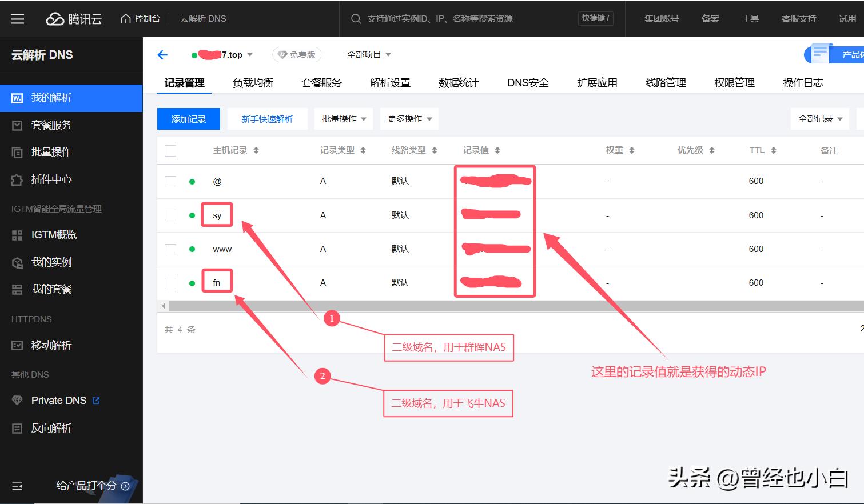
Task: Expand the 全部项目 project dropdown
Action: (368, 54)
